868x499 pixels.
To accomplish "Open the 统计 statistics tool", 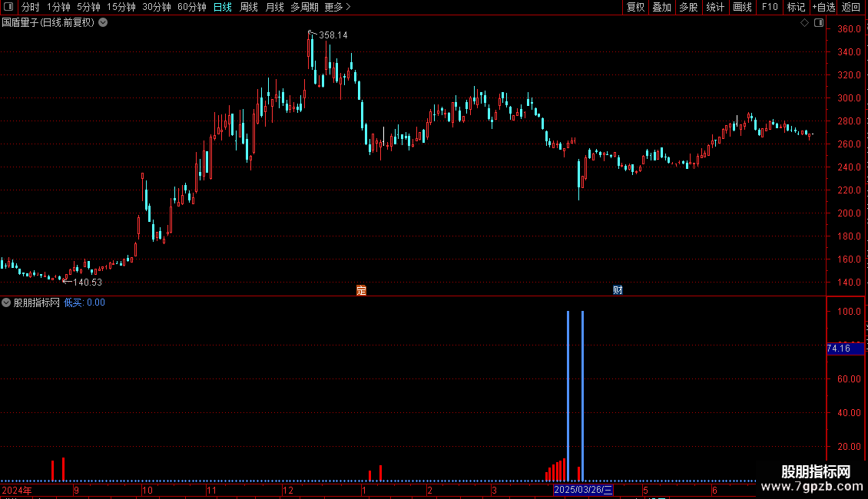I will (x=715, y=7).
